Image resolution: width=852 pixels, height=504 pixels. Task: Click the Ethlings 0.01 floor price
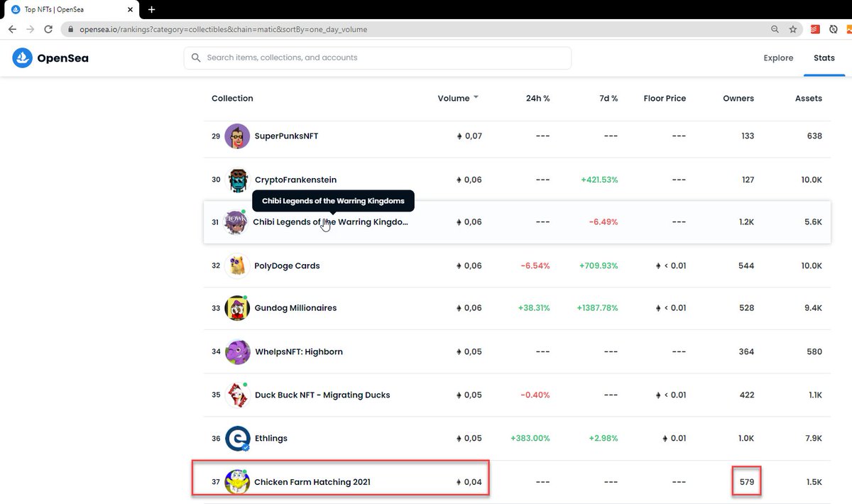[x=673, y=439]
